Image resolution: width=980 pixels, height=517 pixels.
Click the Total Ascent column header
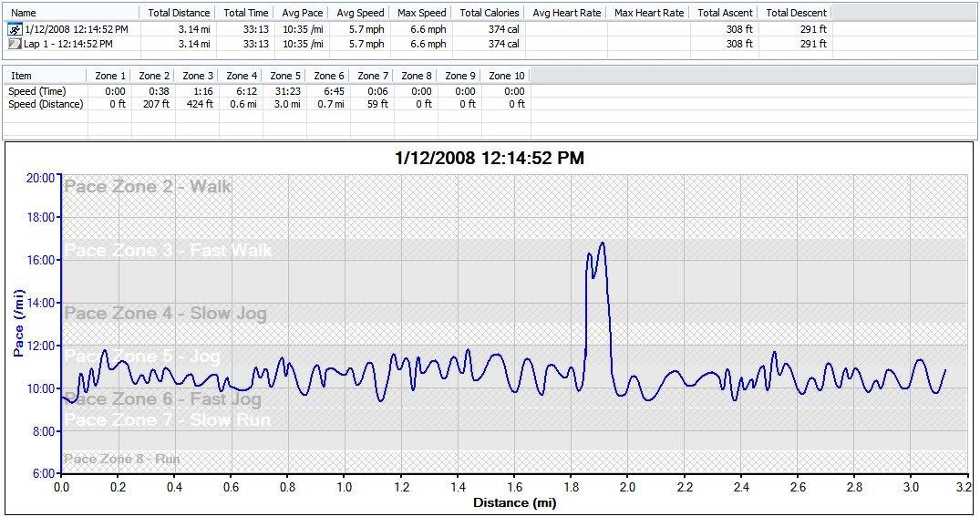tap(725, 13)
